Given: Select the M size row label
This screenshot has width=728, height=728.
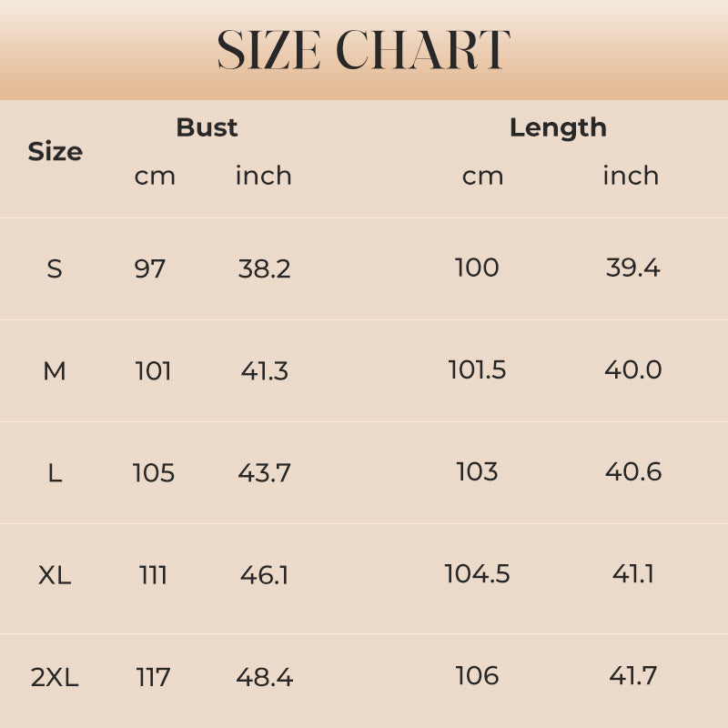Looking at the screenshot, I should pyautogui.click(x=55, y=370).
